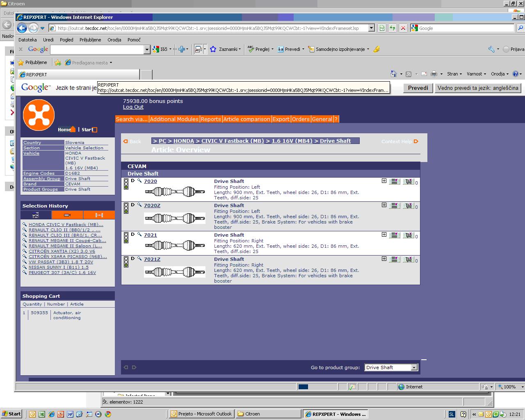
Task: Open the Google toolbar wrench settings
Action: (491, 49)
